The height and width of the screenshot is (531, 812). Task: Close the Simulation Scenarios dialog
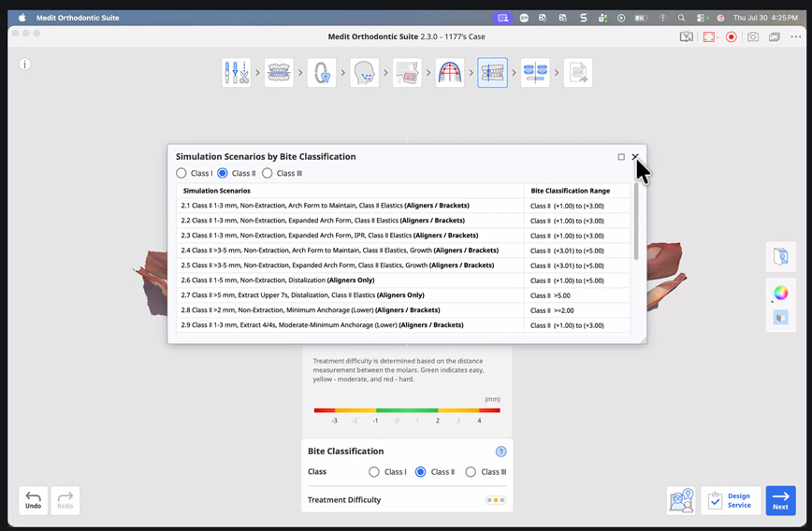(635, 156)
